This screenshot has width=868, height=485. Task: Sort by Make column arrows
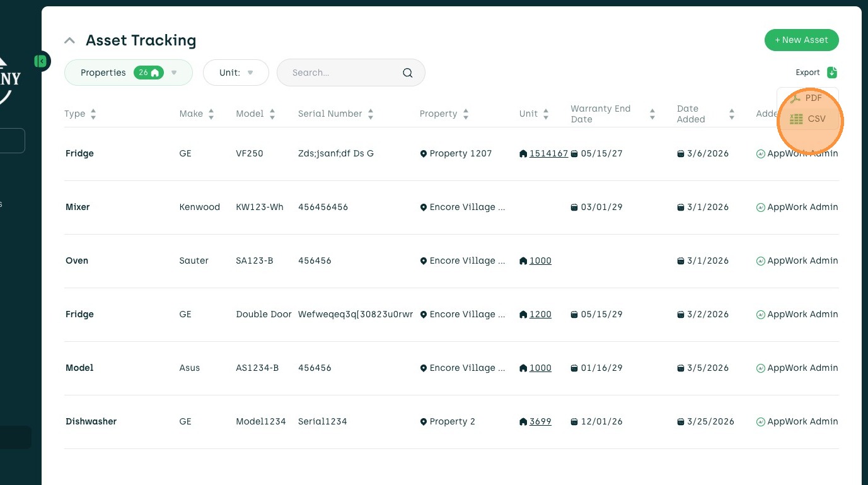click(x=211, y=114)
